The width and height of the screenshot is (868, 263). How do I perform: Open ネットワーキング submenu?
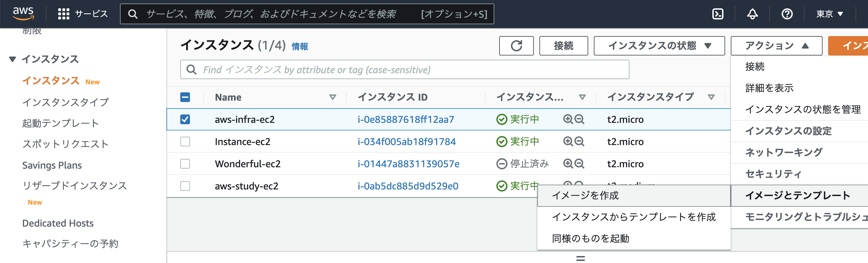tap(799, 153)
